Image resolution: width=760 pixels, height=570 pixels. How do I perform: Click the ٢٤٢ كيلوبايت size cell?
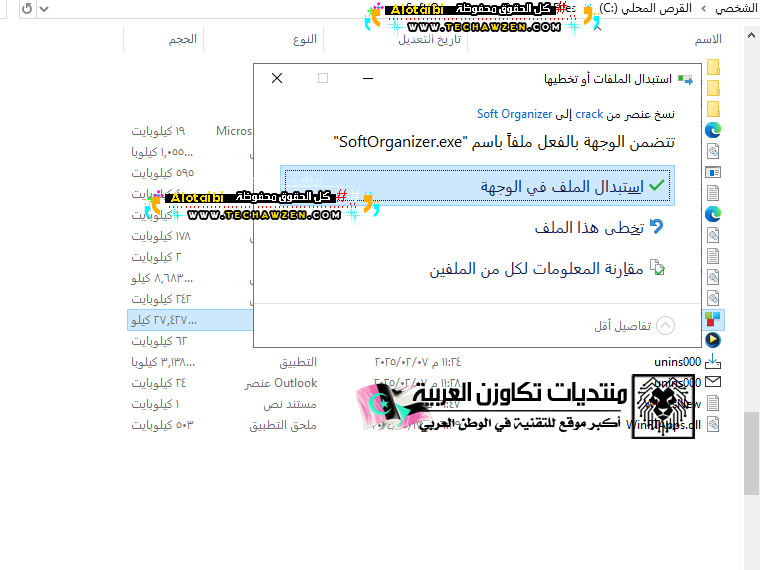161,299
